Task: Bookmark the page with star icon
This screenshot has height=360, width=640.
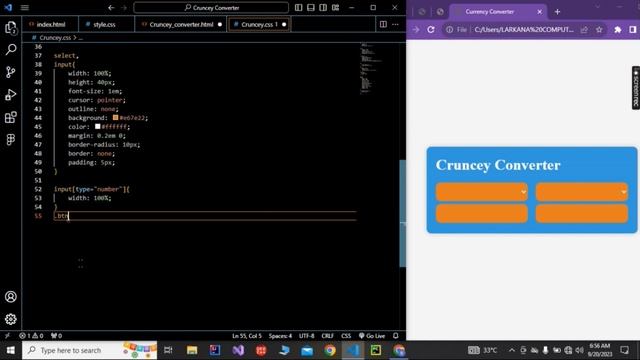Action: tap(599, 29)
